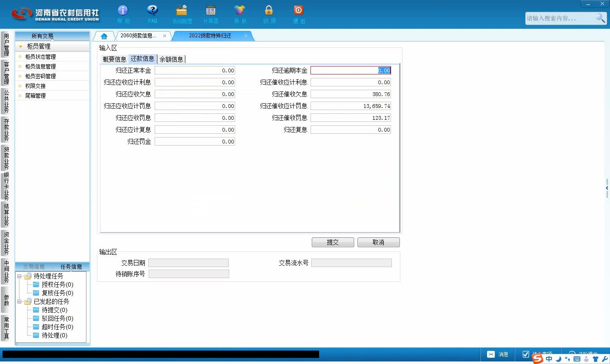Collapse the 柜员管理 menu group
This screenshot has width=610, height=364.
(x=21, y=47)
